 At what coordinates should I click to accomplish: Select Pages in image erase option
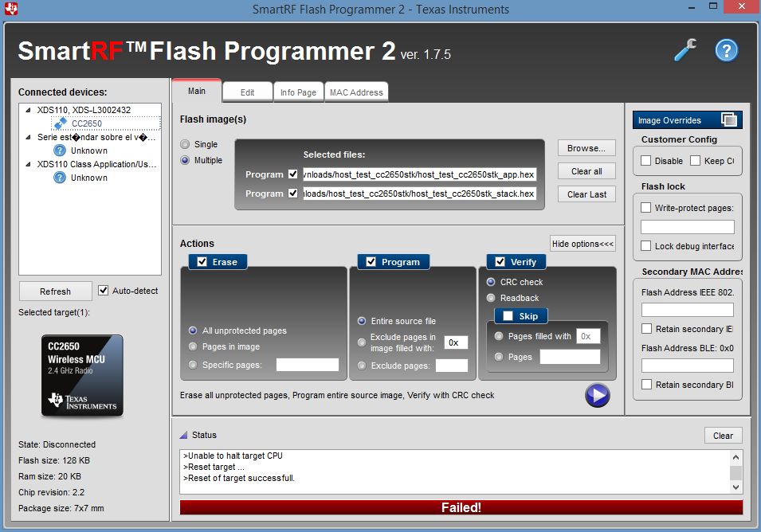pos(193,346)
